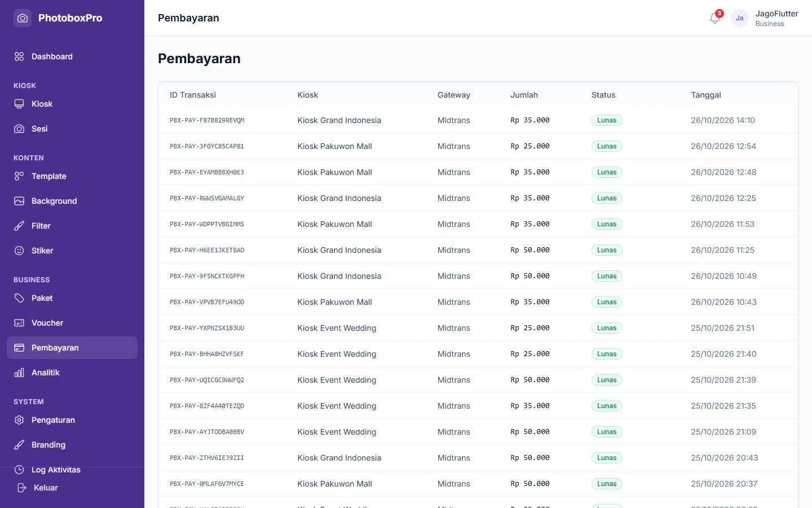812x508 pixels.
Task: Click the Branding brush icon
Action: [x=19, y=445]
